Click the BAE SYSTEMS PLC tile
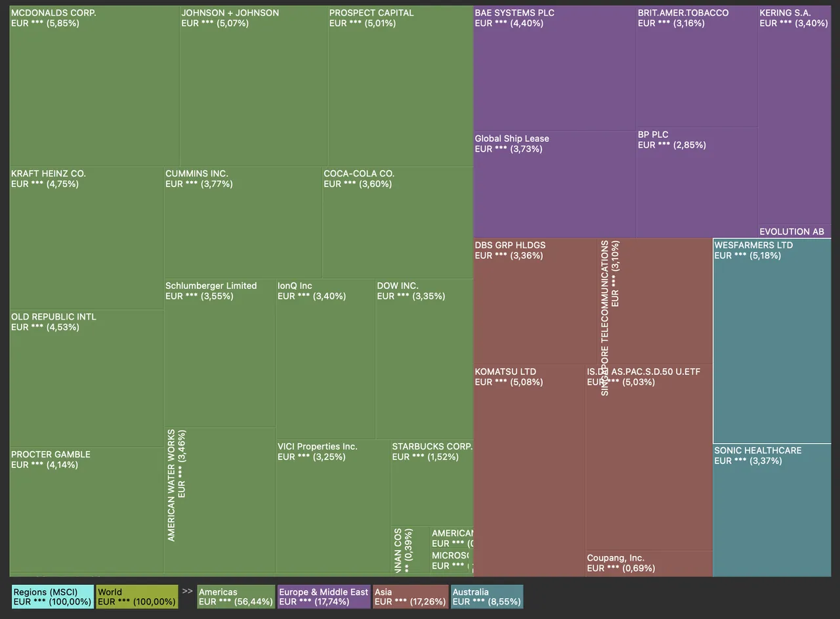840x619 pixels. [x=555, y=68]
